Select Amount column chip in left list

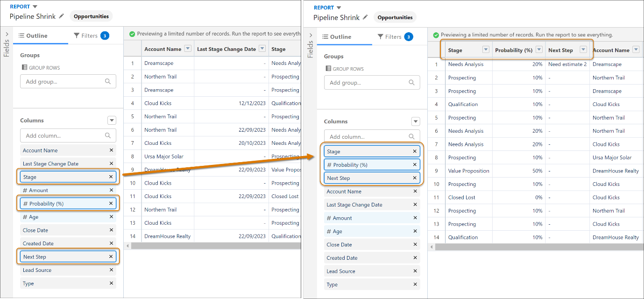[x=68, y=190]
